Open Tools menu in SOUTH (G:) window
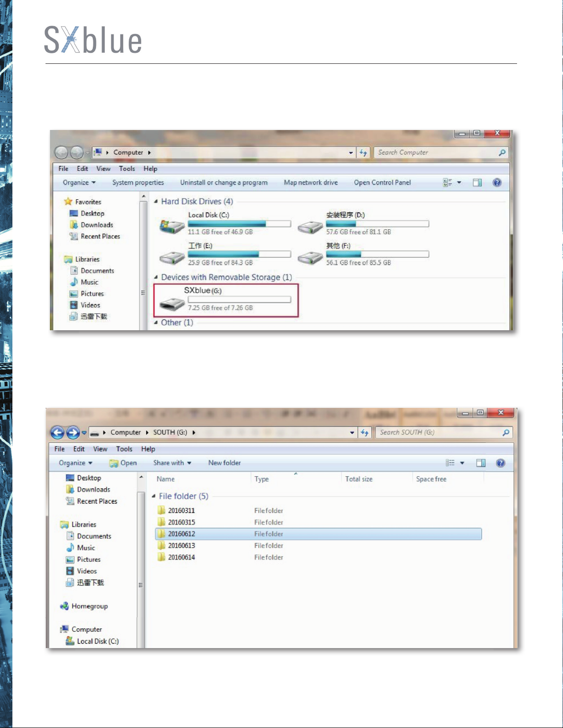The height and width of the screenshot is (728, 563). tap(124, 449)
